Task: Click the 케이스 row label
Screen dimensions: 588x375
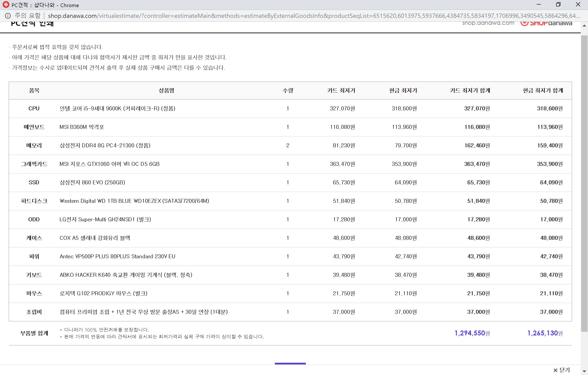Action: coord(34,238)
